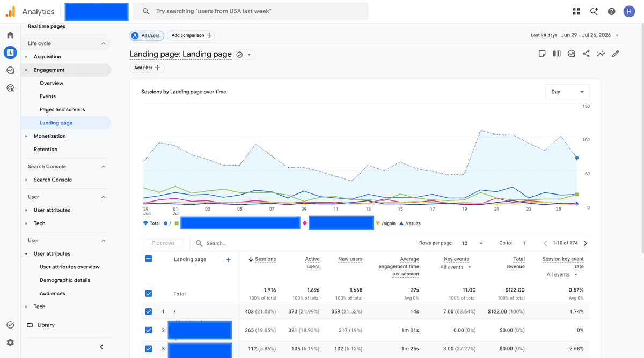
Task: Sort by Active users column
Action: pos(312,263)
